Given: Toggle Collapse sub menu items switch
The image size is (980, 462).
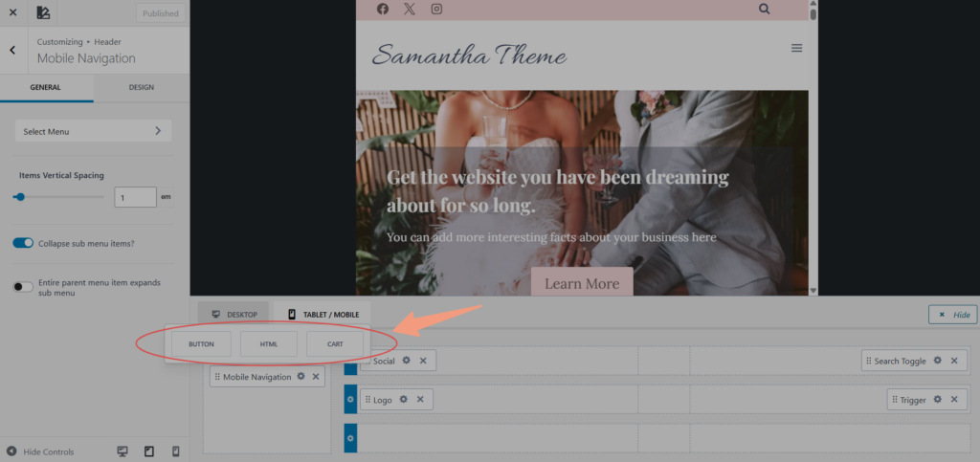Looking at the screenshot, I should [x=23, y=243].
